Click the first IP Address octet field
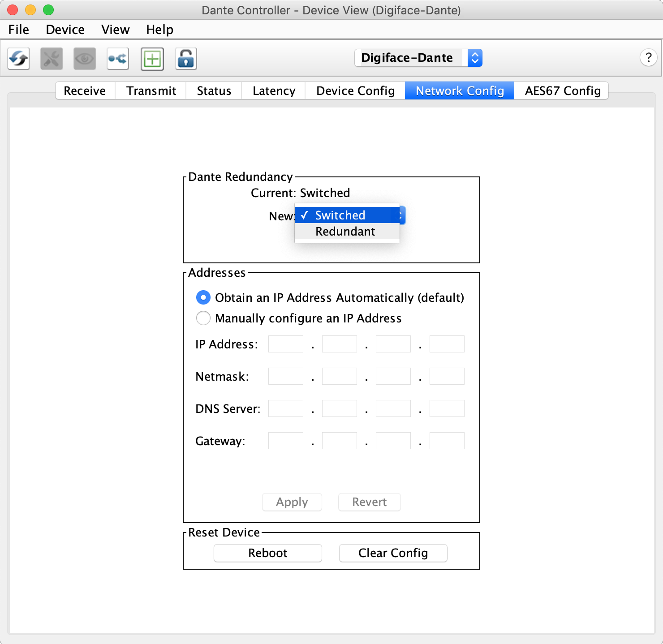The image size is (663, 644). [x=285, y=344]
